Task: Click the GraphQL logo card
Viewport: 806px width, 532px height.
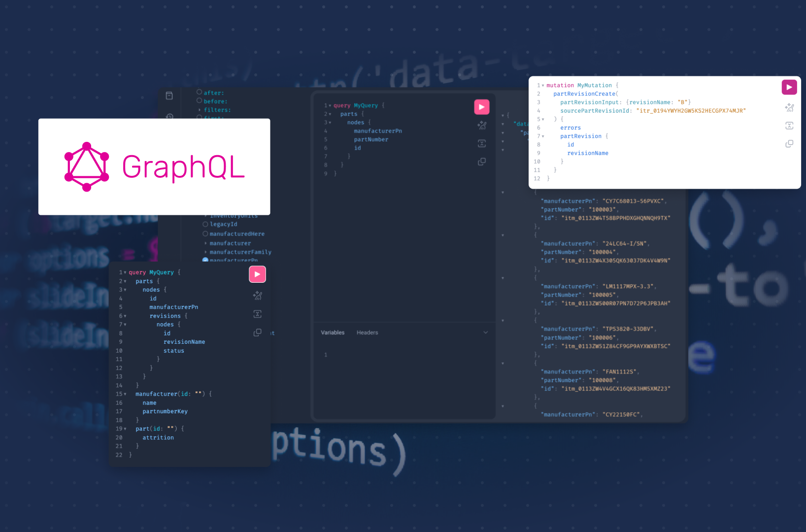Action: point(154,166)
